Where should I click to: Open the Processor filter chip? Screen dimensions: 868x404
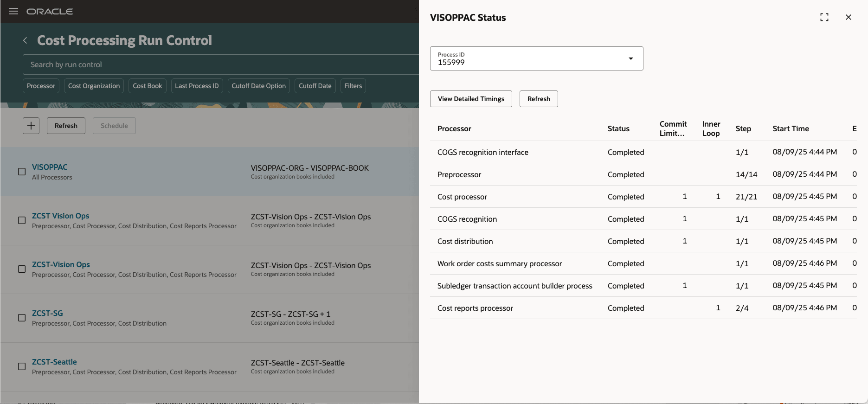[x=41, y=86]
